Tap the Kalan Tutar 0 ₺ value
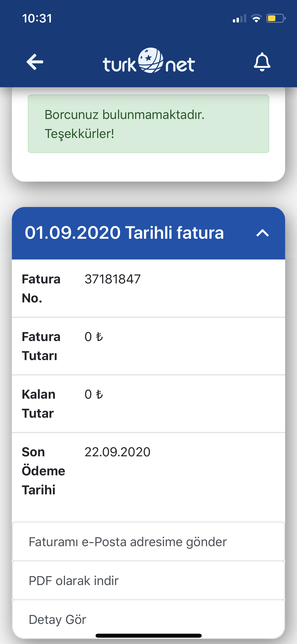This screenshot has height=644, width=297. (94, 394)
